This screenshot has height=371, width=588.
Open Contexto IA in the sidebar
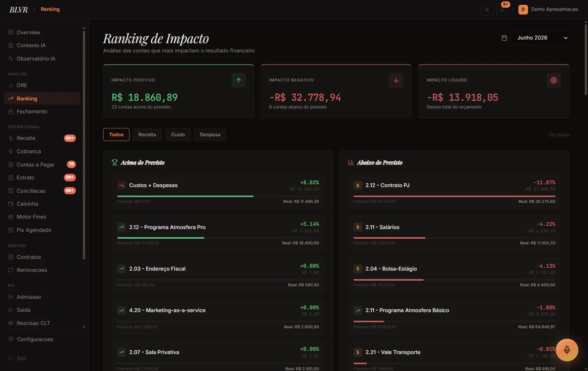tap(42, 46)
